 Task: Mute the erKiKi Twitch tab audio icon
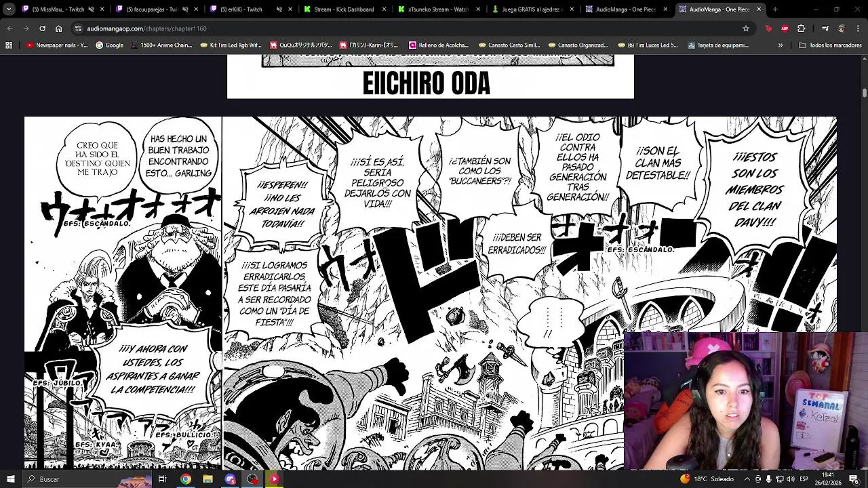[x=279, y=9]
